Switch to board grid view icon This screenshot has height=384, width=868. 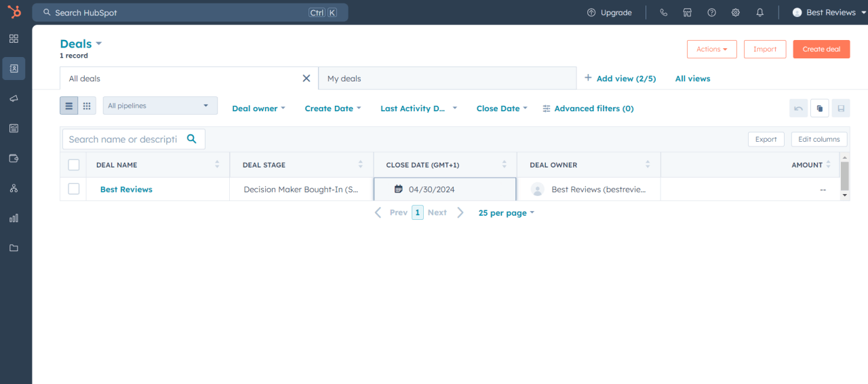[87, 106]
